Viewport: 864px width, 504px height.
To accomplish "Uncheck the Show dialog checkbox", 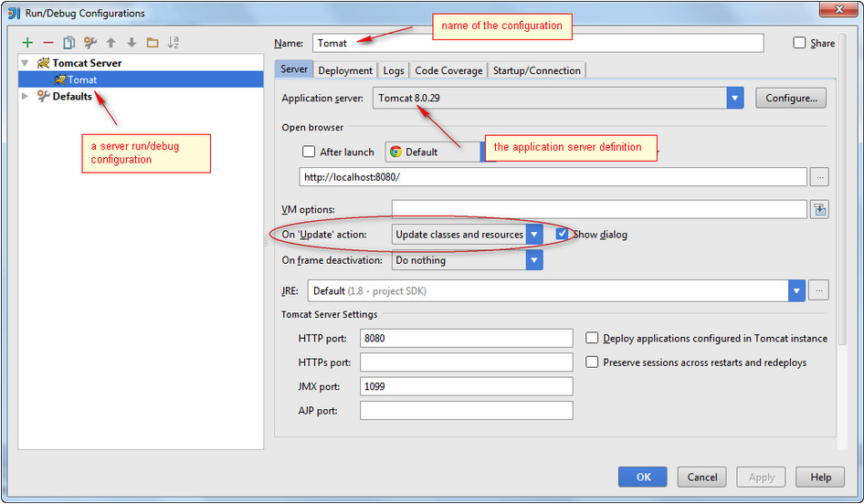I will pyautogui.click(x=562, y=234).
